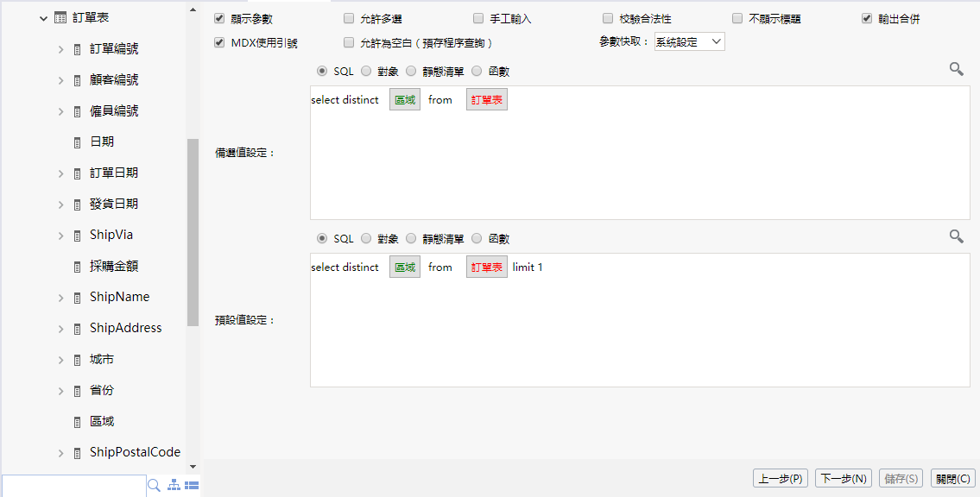Viewport: 980px width, 497px height.
Task: Click magnifier icon for 備選值設定 SQL editor
Action: (956, 69)
